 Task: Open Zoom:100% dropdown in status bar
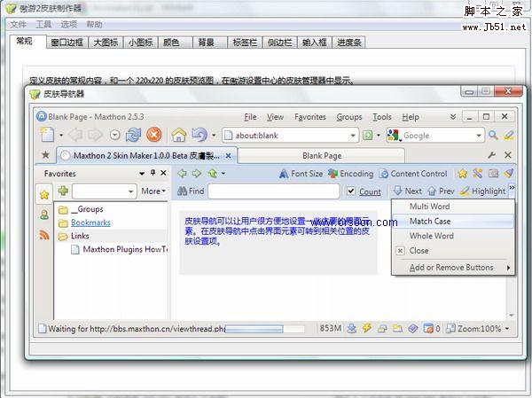[x=507, y=329]
